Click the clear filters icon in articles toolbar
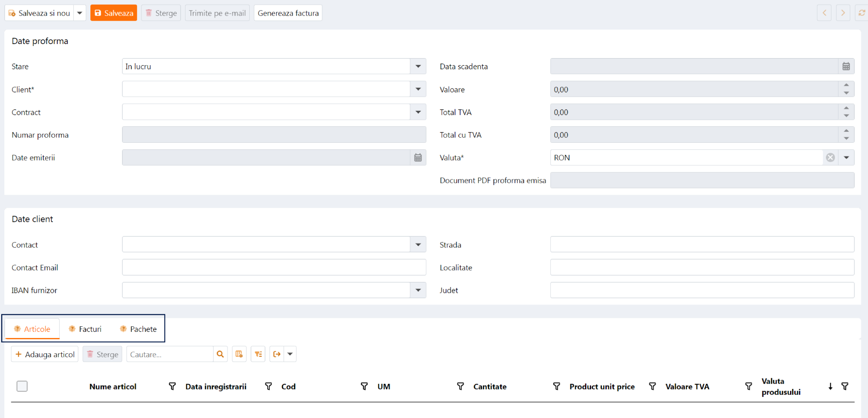Viewport: 868px width, 418px height. tap(258, 354)
